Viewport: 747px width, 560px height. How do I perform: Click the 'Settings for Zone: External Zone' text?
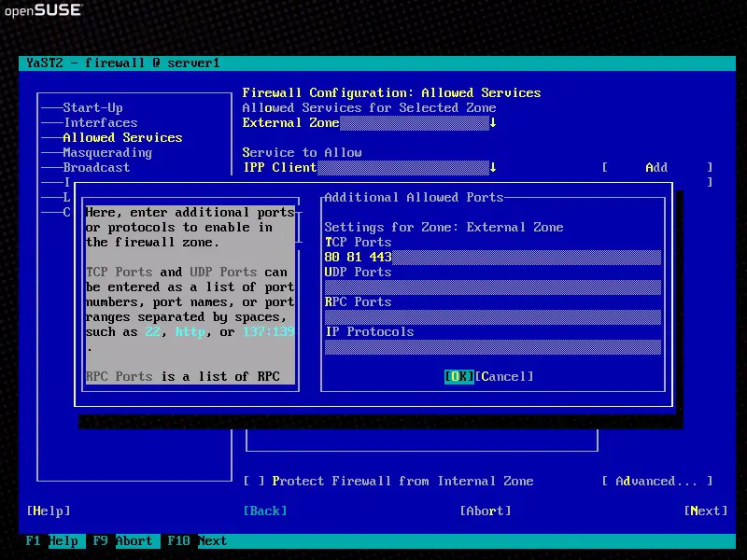click(x=444, y=227)
